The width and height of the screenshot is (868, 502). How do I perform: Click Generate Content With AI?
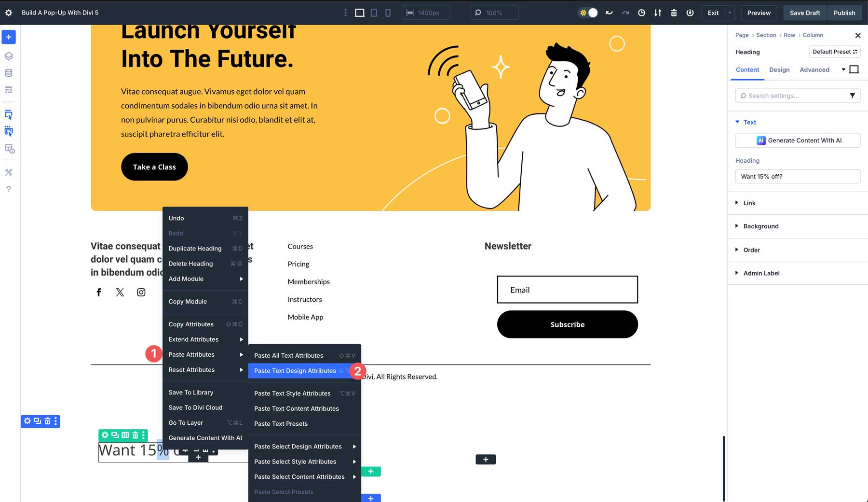coord(797,140)
